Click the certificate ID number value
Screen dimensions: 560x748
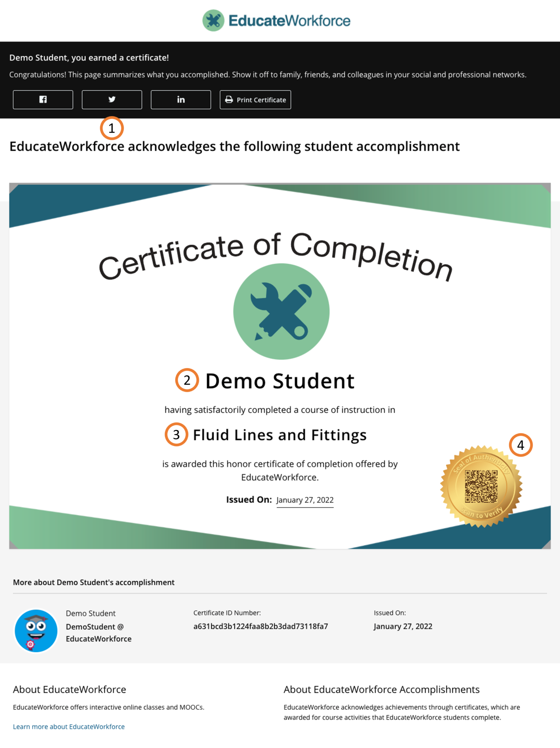(260, 626)
